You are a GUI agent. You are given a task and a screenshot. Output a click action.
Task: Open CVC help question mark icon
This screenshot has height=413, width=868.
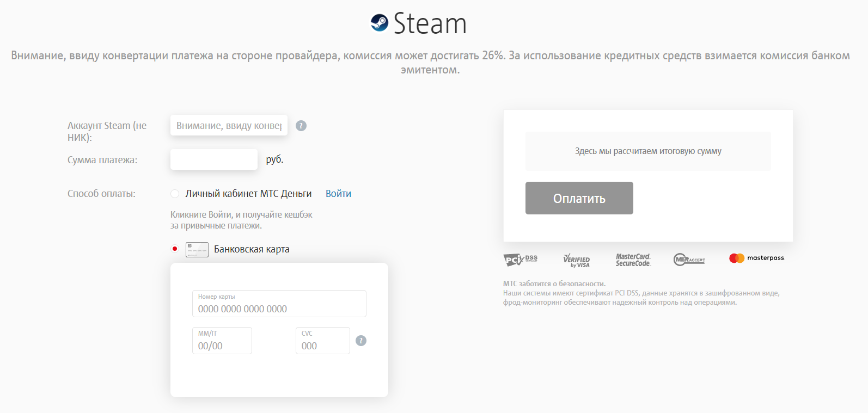(x=361, y=341)
